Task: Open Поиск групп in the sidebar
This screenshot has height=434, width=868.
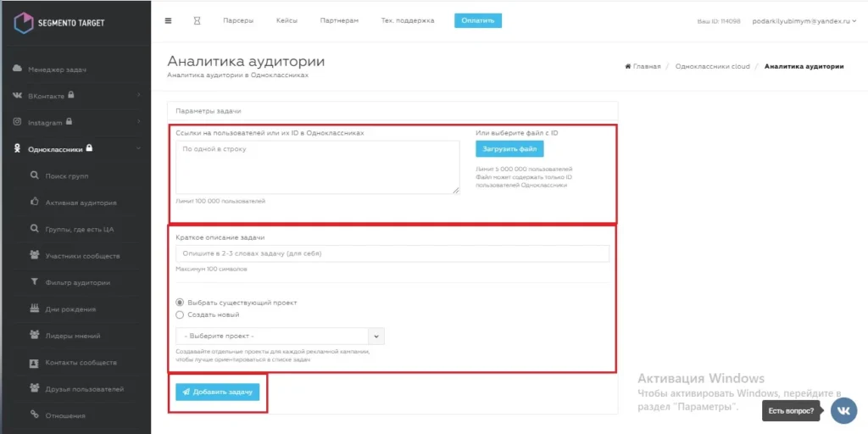Action: pos(66,176)
